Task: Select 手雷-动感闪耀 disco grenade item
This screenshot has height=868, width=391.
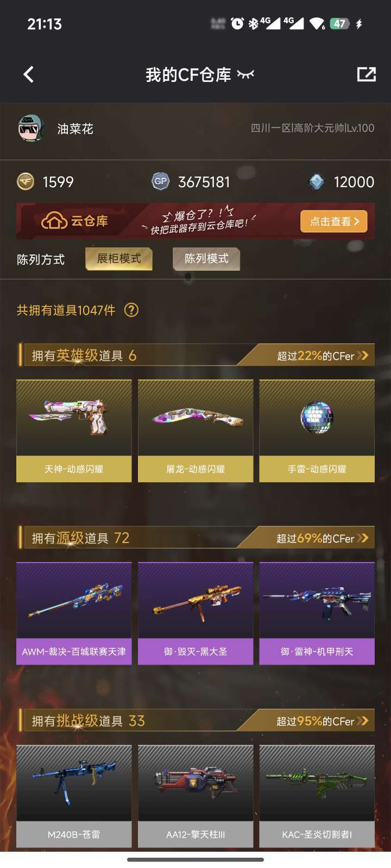Action: [x=317, y=431]
